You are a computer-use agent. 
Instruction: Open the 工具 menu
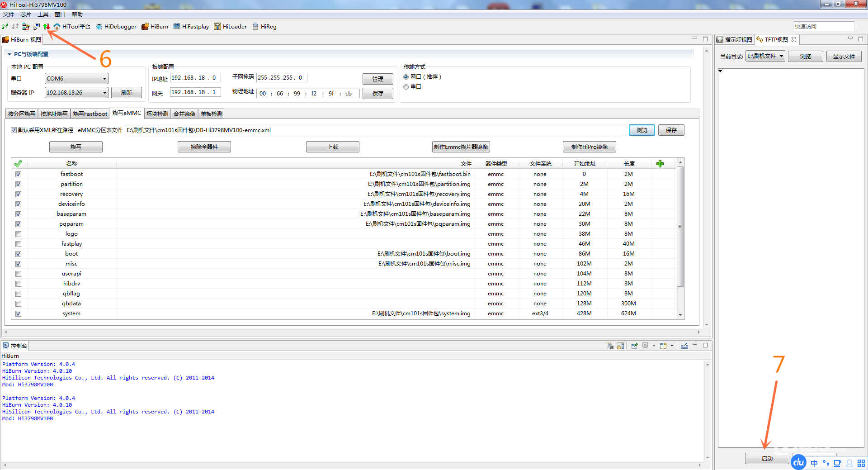tap(43, 14)
